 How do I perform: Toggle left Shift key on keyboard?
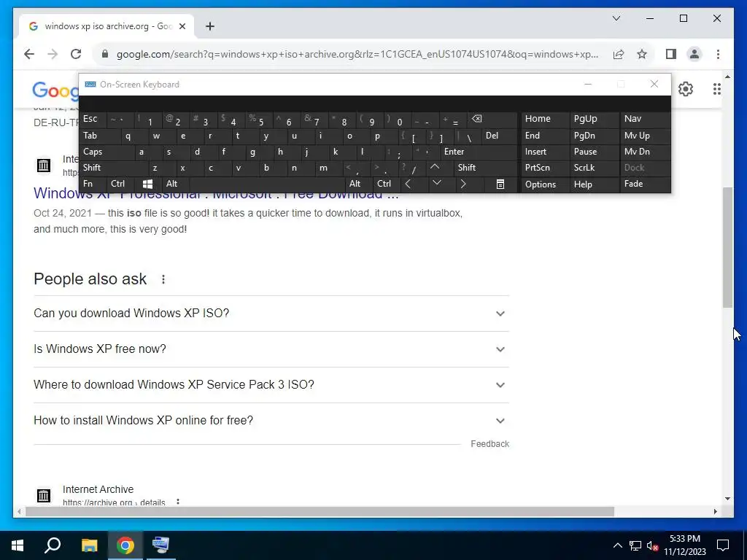[x=113, y=168]
